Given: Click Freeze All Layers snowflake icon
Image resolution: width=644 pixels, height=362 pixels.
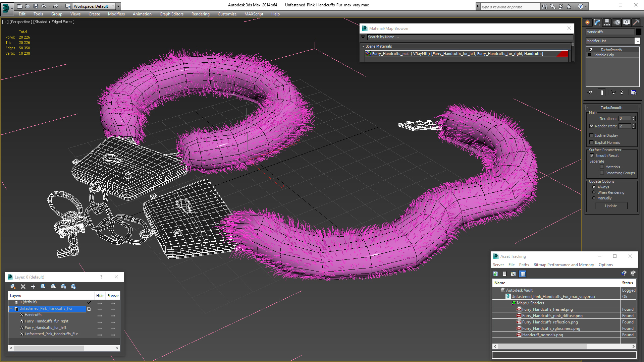Looking at the screenshot, I should pos(73,287).
